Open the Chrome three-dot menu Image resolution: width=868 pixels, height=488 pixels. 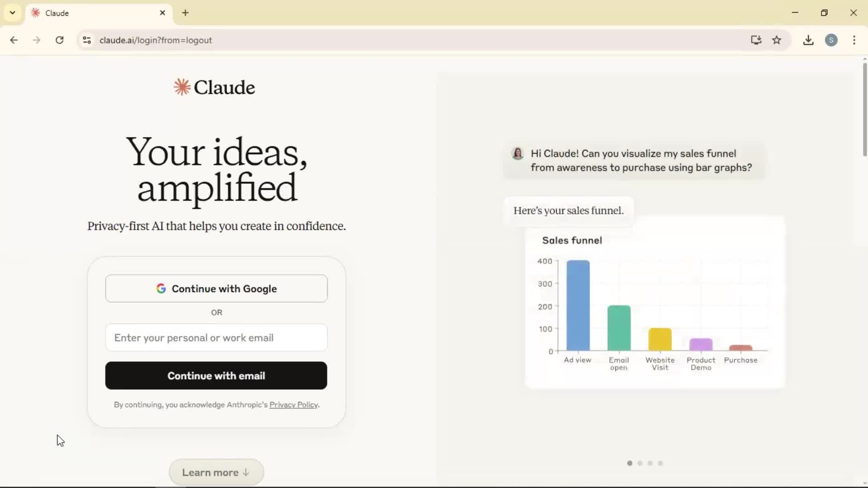(854, 40)
